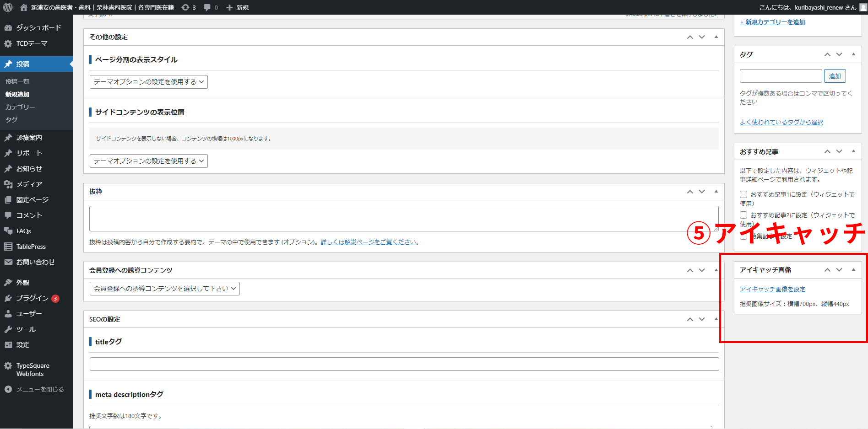This screenshot has width=868, height=429.
Task: Open the updates icon showing 3
Action: pyautogui.click(x=188, y=7)
